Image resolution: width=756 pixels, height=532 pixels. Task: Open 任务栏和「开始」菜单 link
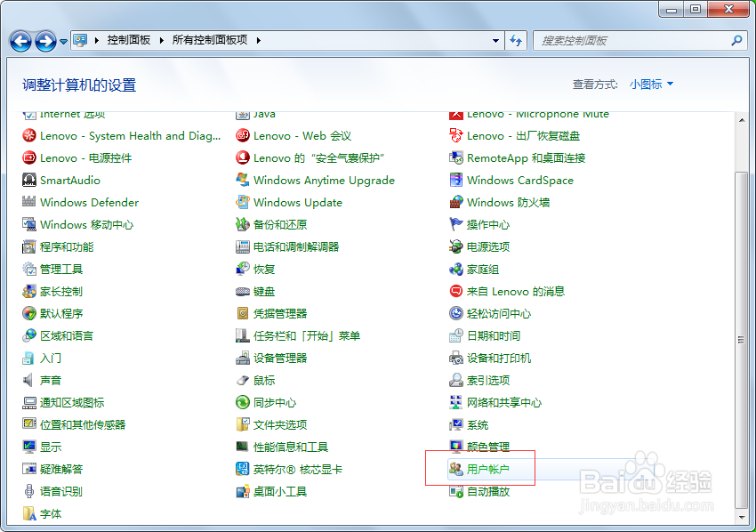pyautogui.click(x=307, y=335)
